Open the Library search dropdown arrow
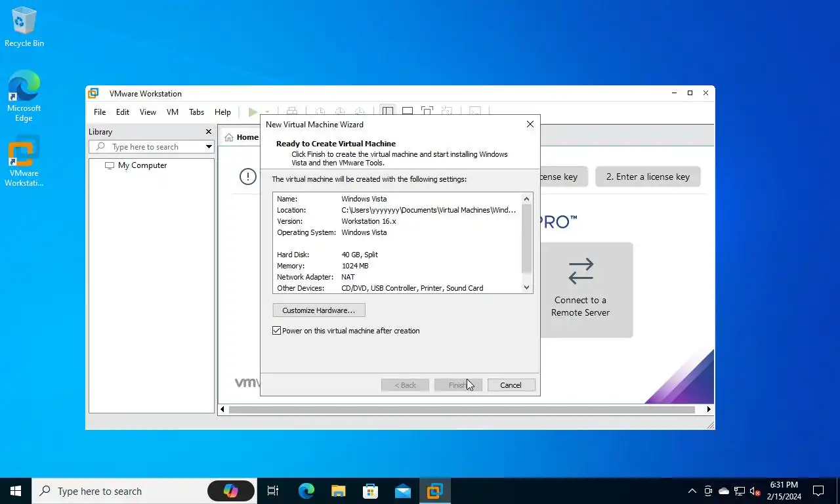This screenshot has width=840, height=504. pyautogui.click(x=209, y=147)
